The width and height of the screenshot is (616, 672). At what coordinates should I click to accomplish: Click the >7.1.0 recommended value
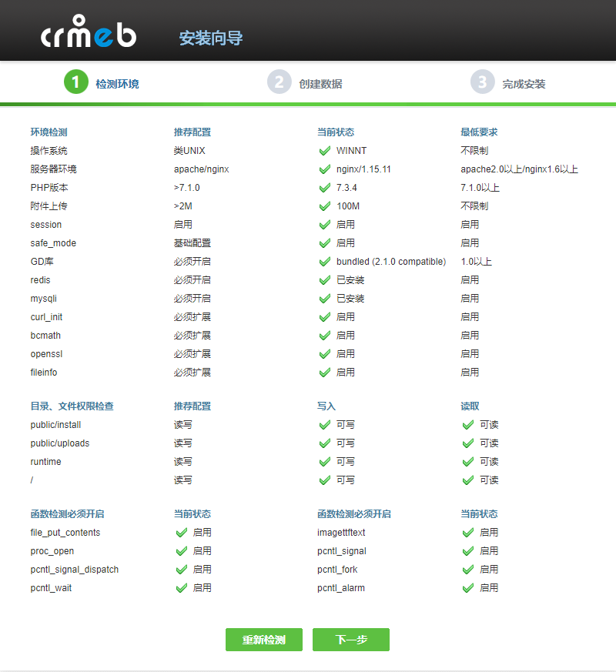pos(187,188)
